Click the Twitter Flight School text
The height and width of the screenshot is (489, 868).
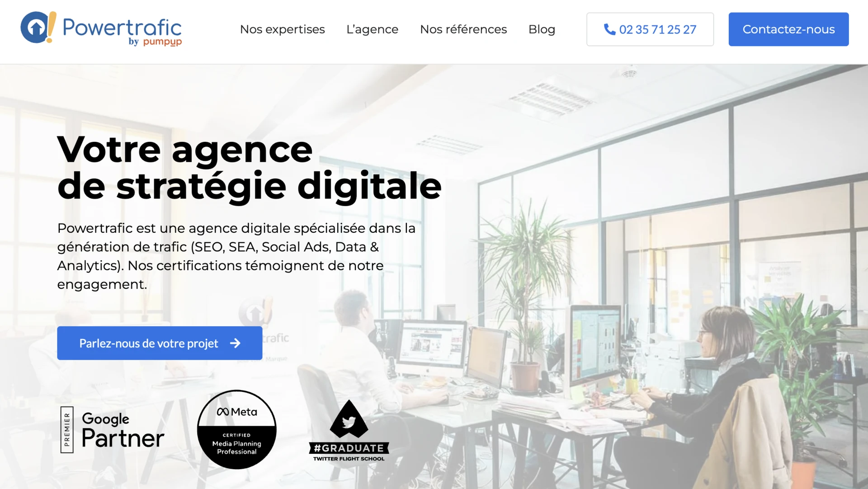[349, 459]
